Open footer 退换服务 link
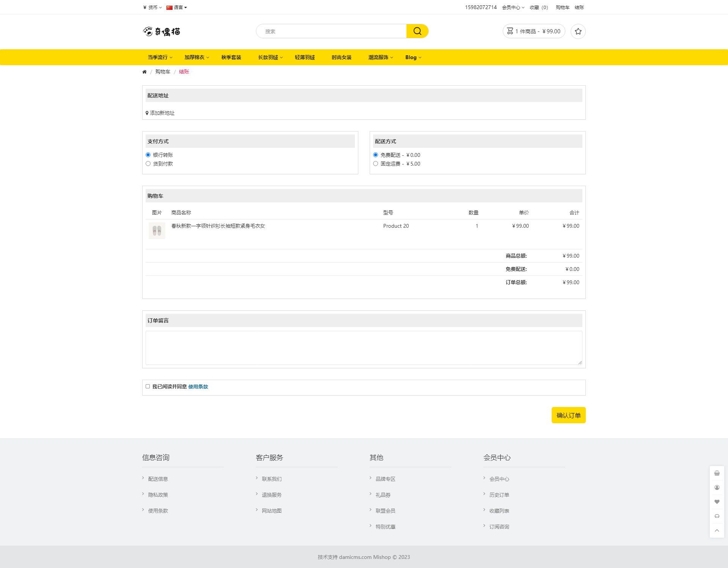This screenshot has height=568, width=728. (272, 495)
